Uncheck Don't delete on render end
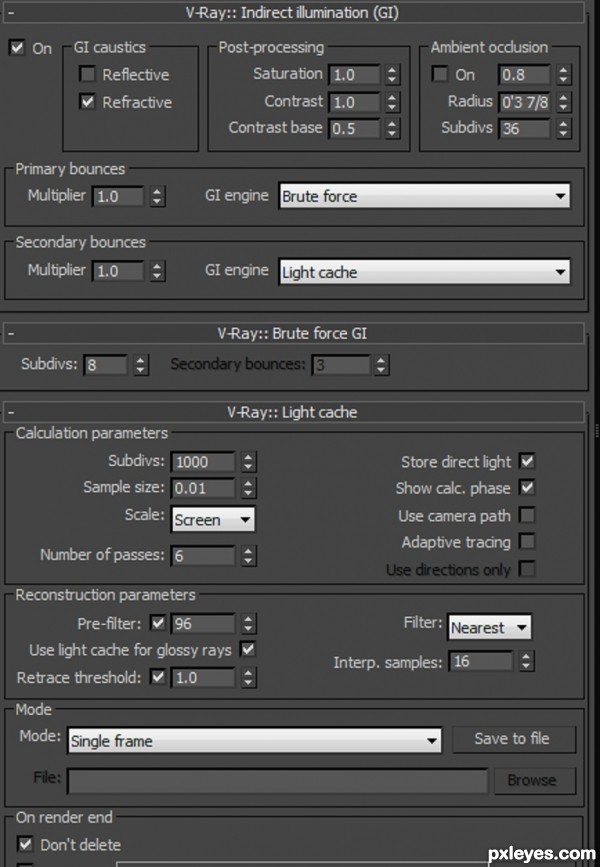Viewport: 600px width, 867px height. point(24,844)
